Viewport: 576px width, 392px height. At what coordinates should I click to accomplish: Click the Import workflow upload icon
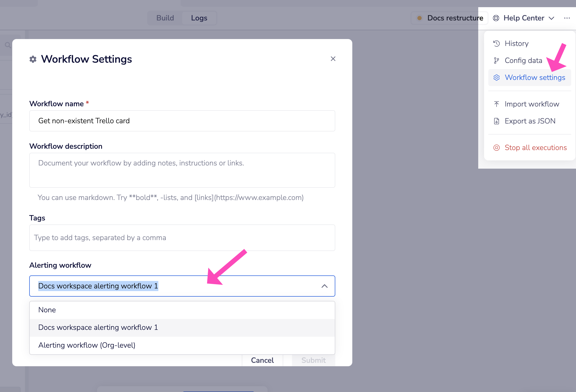click(x=496, y=104)
